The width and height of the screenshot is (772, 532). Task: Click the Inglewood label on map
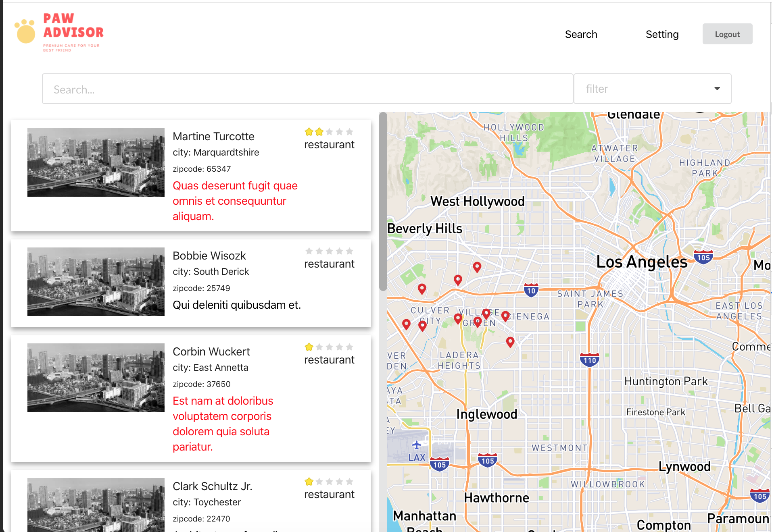(x=486, y=414)
